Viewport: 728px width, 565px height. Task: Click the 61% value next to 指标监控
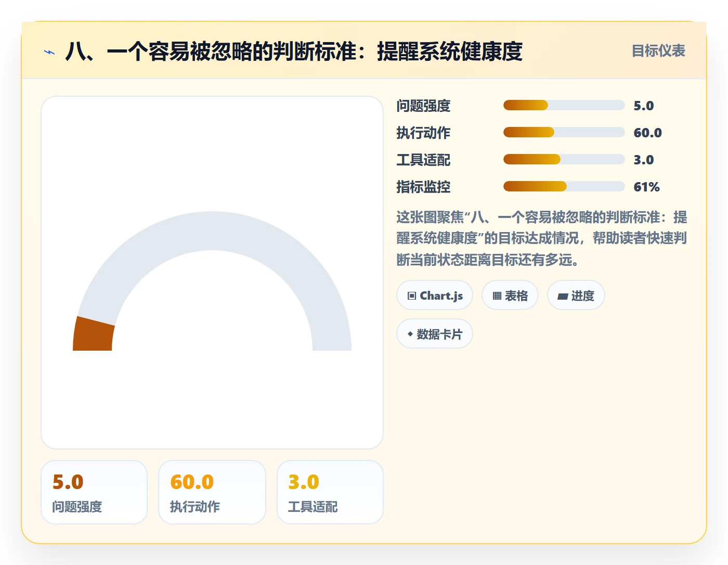coord(646,187)
